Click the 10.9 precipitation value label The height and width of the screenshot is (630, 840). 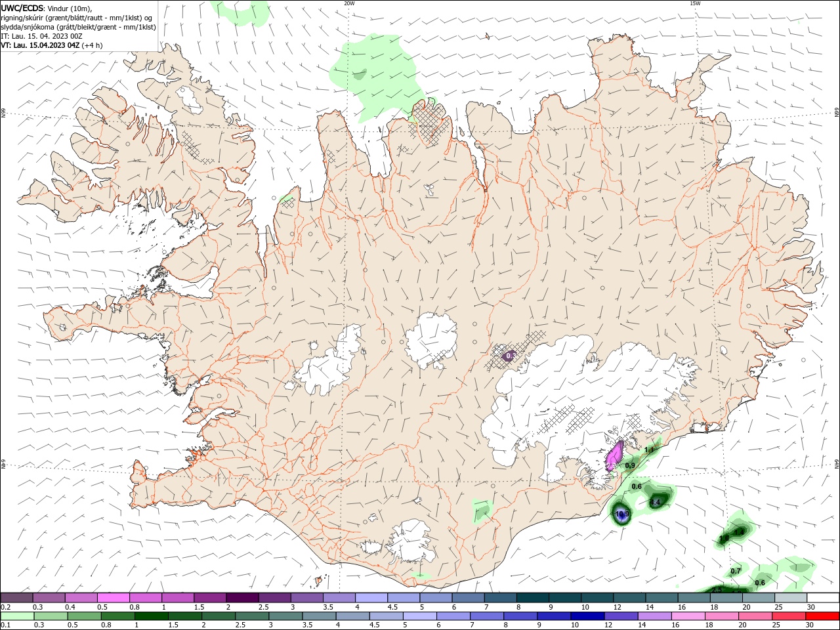[x=622, y=514]
